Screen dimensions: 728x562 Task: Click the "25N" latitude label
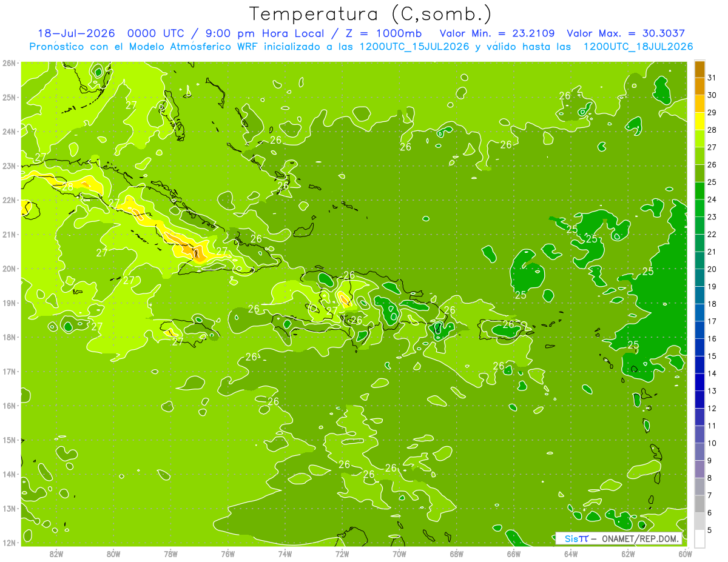click(10, 98)
